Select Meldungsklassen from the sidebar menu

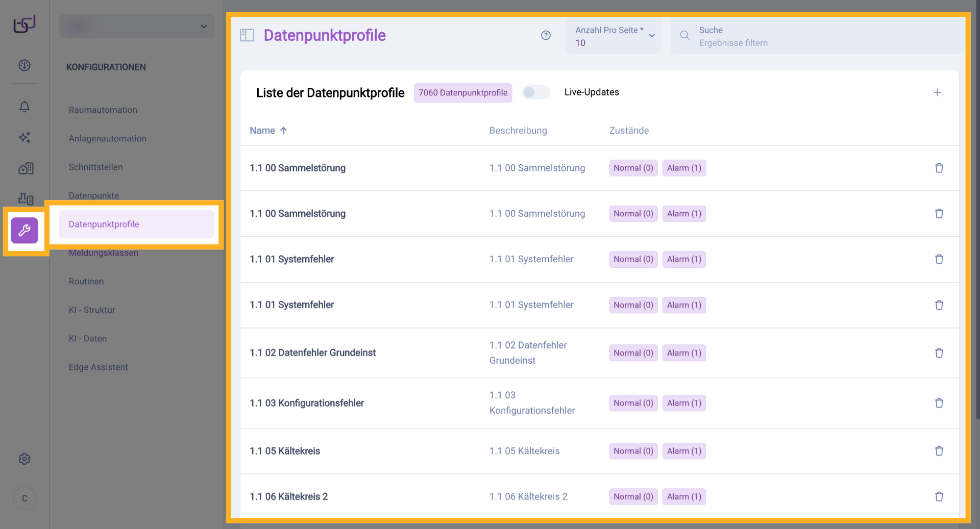pyautogui.click(x=104, y=253)
